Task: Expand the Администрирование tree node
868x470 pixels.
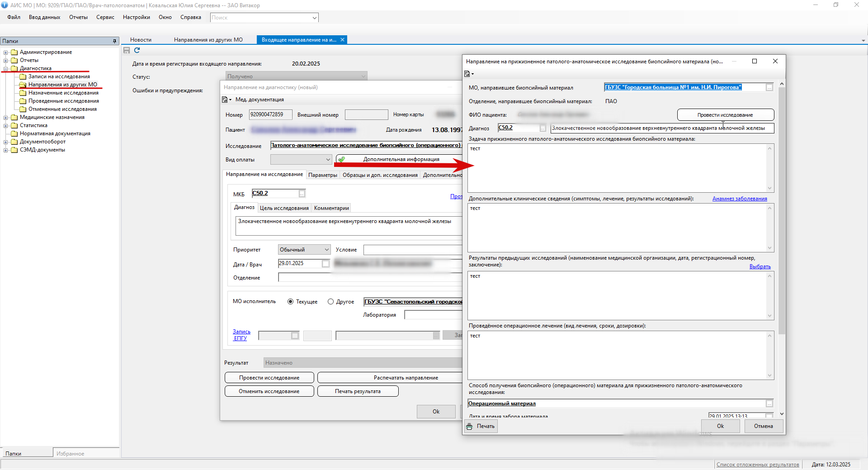Action: coord(6,52)
